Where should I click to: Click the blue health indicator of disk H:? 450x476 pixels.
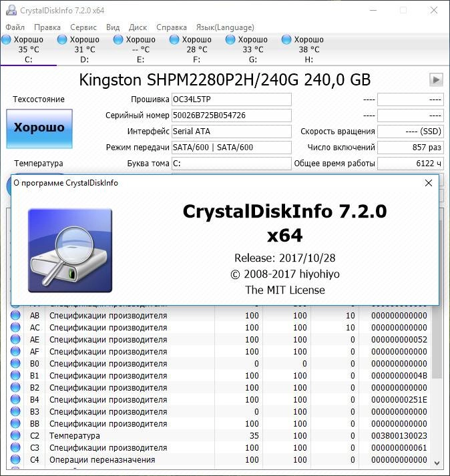(x=286, y=39)
